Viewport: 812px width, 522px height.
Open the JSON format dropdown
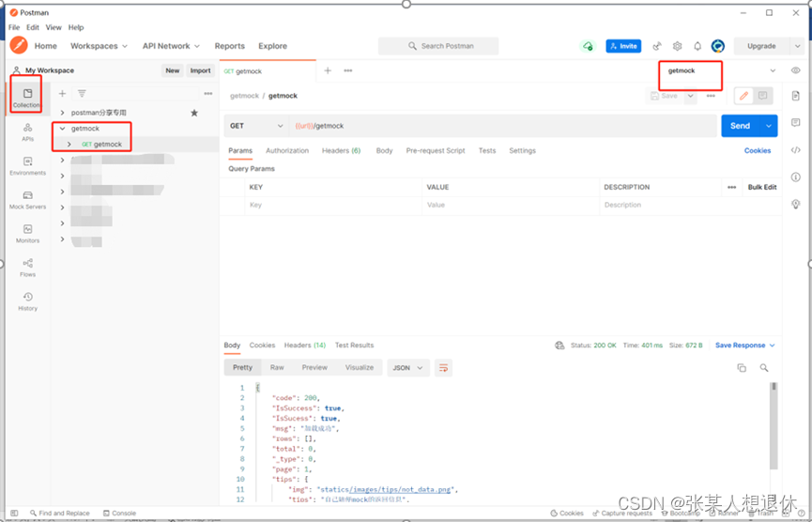(408, 368)
